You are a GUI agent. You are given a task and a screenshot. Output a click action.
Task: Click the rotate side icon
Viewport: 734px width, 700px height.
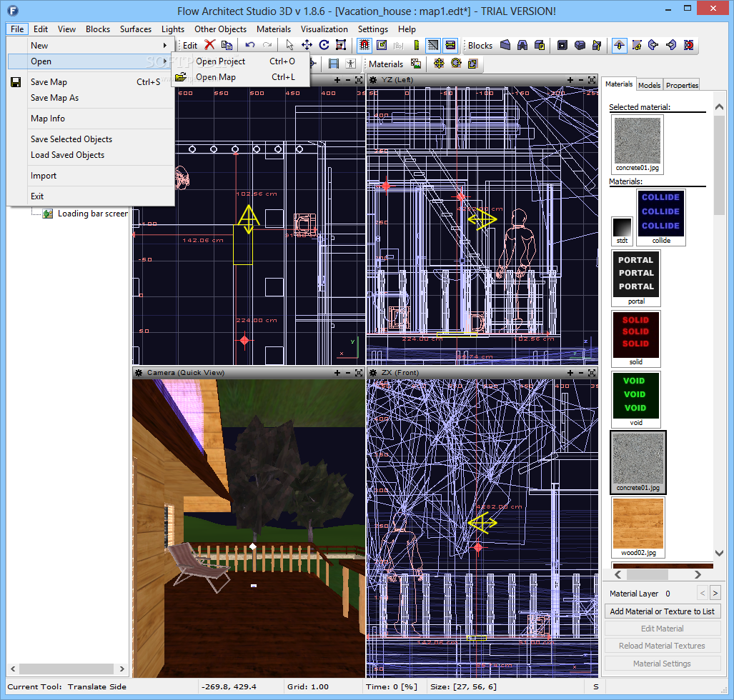tap(637, 45)
